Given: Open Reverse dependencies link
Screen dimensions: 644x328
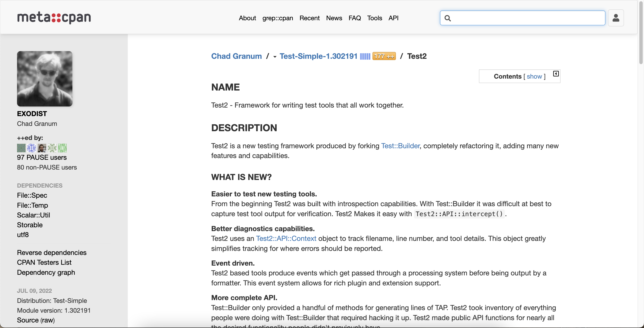Looking at the screenshot, I should [52, 253].
